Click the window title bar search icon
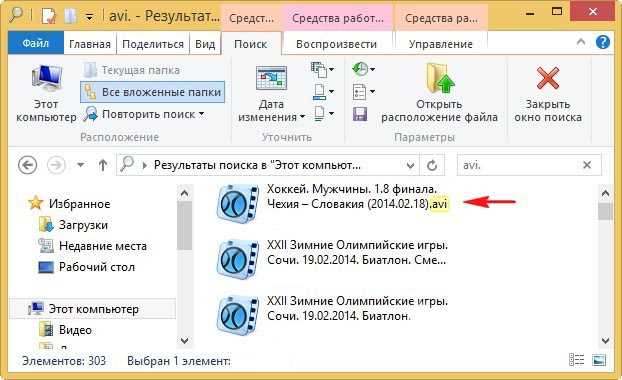The height and width of the screenshot is (380, 622). (x=15, y=15)
